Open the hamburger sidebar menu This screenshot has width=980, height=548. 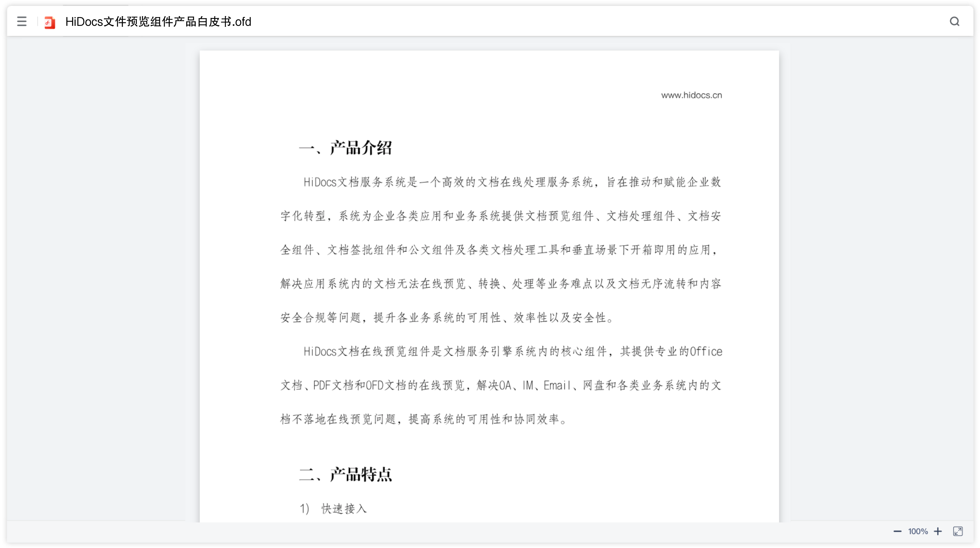[22, 21]
